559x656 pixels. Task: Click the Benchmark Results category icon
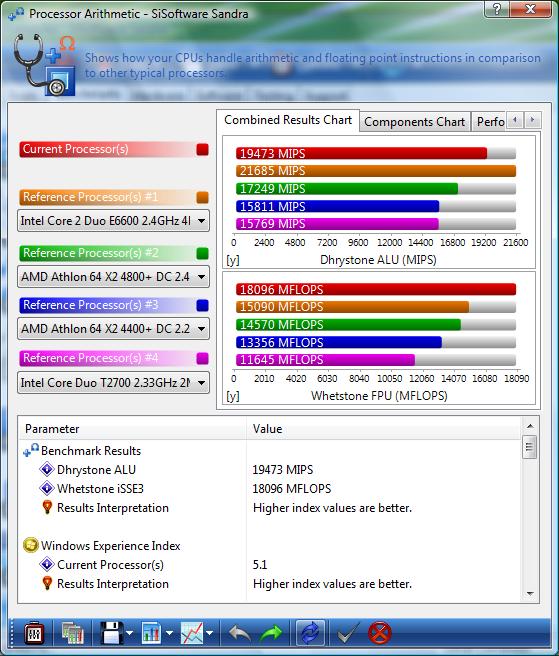(31, 451)
